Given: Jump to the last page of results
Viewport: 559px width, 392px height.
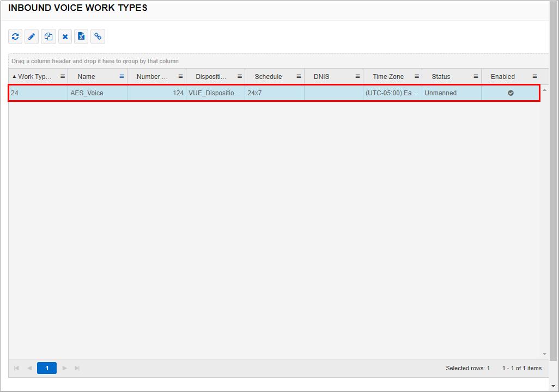Looking at the screenshot, I should [77, 368].
